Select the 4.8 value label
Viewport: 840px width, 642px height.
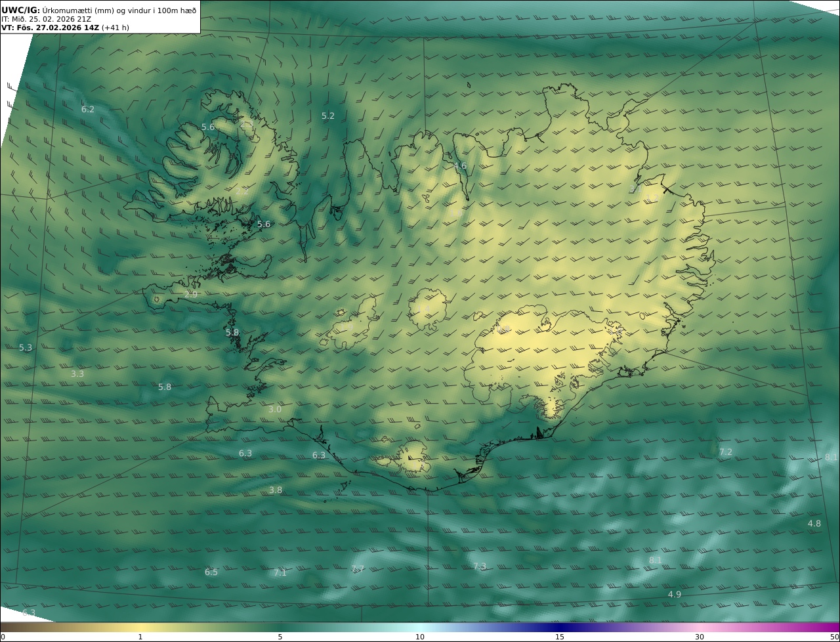pos(814,524)
